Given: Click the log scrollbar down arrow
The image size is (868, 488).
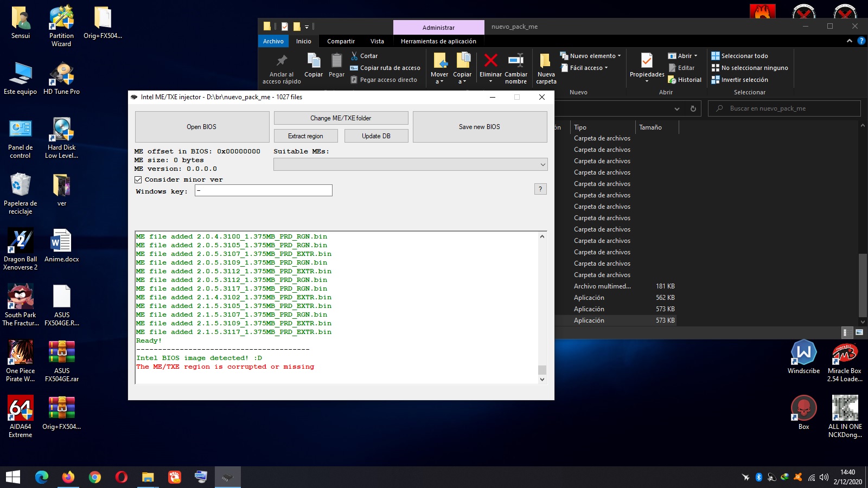Looking at the screenshot, I should coord(542,380).
